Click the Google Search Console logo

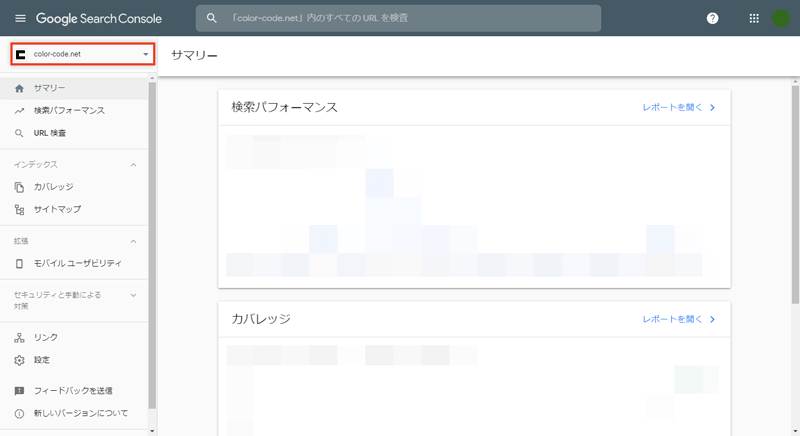click(x=98, y=19)
